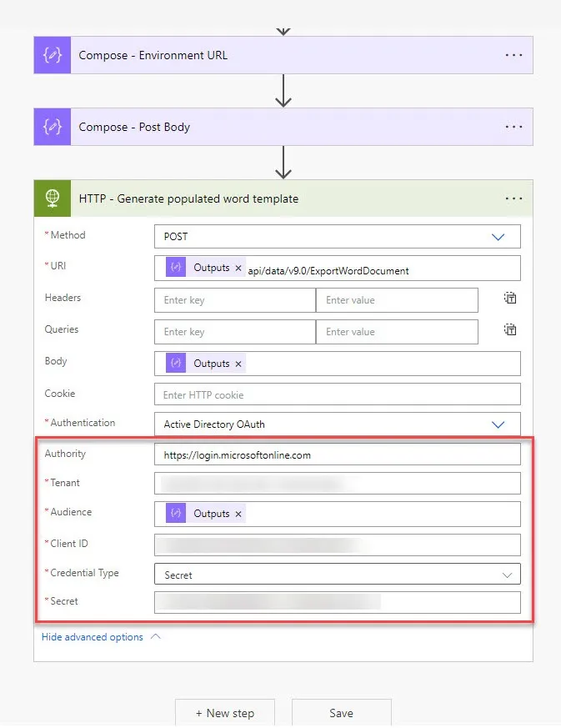Expand the Compose - Post Body title
The width and height of the screenshot is (561, 728).
coord(134,127)
